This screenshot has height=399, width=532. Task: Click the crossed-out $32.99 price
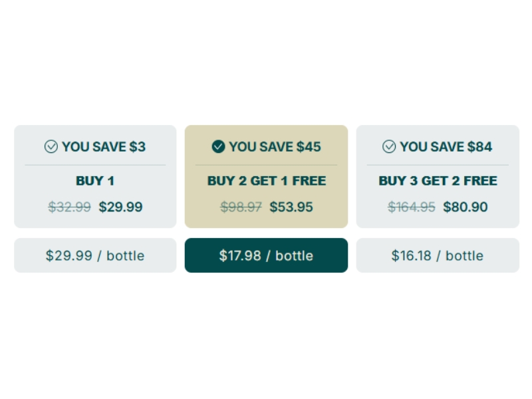(70, 207)
